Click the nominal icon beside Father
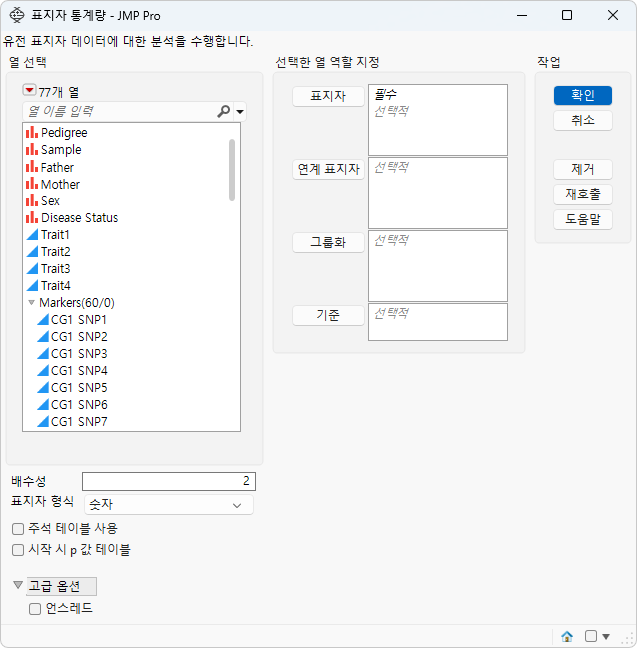637x648 pixels. [x=32, y=167]
